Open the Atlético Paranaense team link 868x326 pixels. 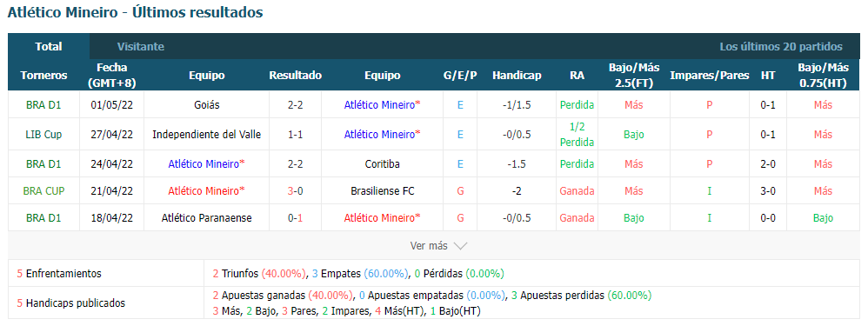pos(206,218)
